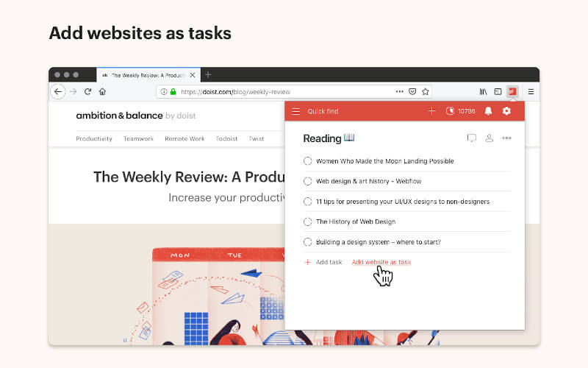588x368 pixels.
Task: Open Todoist blog category
Action: point(226,138)
